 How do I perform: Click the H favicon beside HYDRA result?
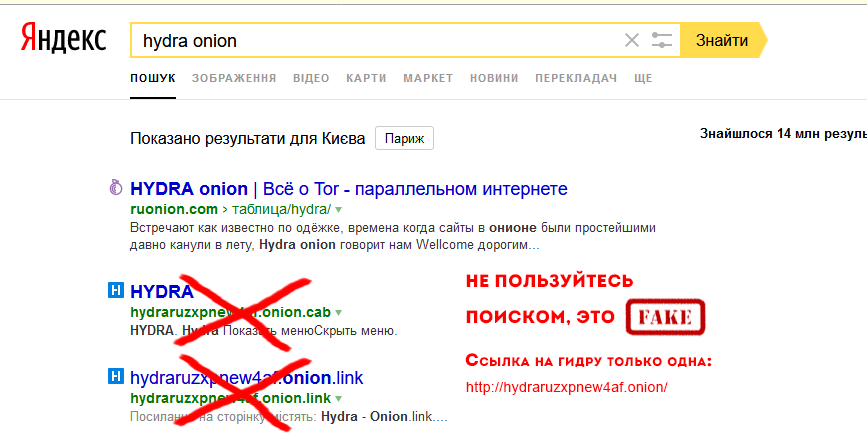(x=115, y=290)
